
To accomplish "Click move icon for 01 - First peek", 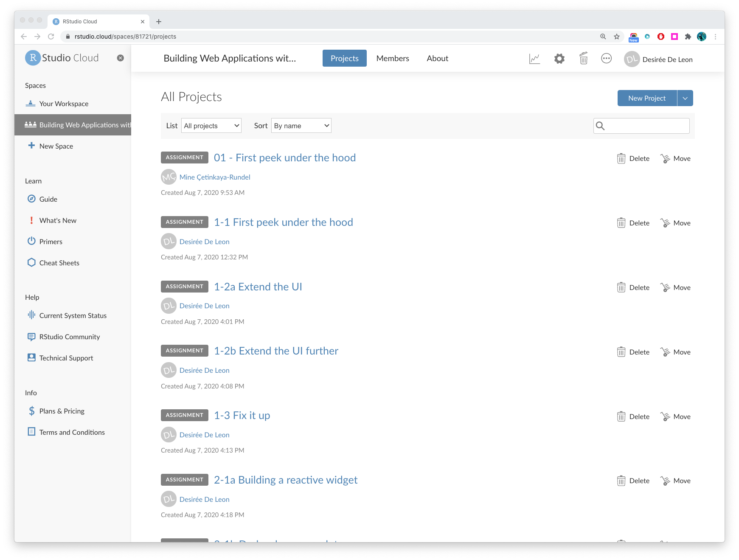I will tap(665, 159).
